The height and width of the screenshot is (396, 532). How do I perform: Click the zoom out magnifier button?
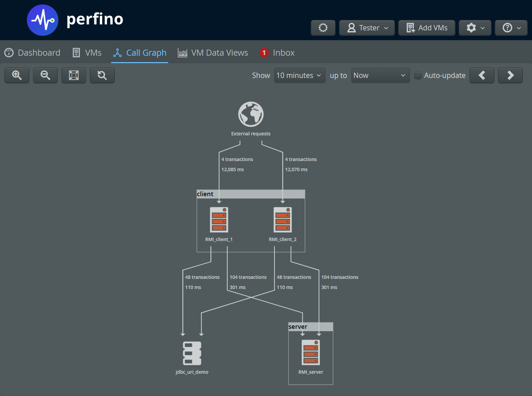(45, 75)
